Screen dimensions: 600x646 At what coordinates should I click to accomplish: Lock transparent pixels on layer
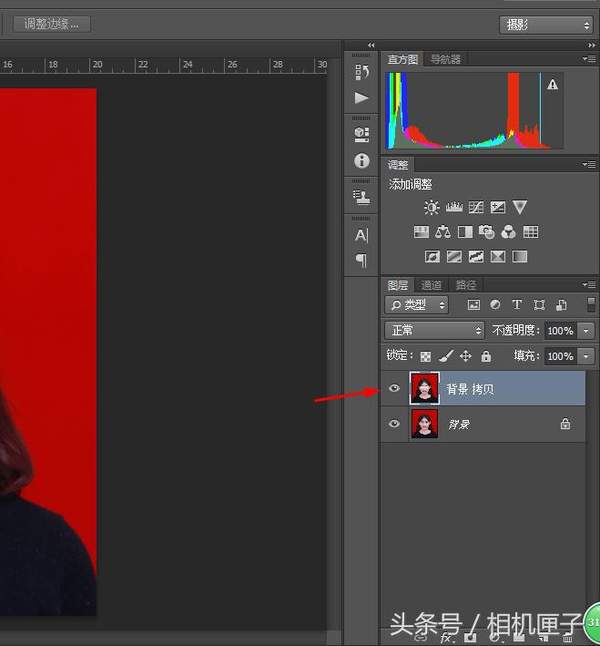pyautogui.click(x=425, y=356)
